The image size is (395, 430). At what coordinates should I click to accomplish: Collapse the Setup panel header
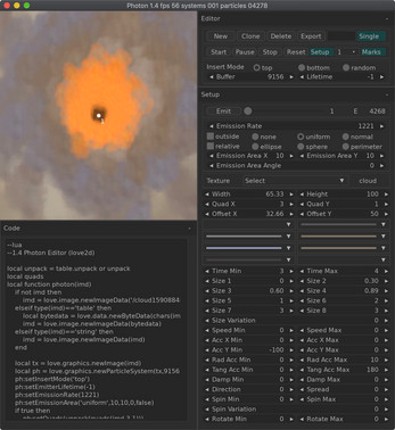387,95
